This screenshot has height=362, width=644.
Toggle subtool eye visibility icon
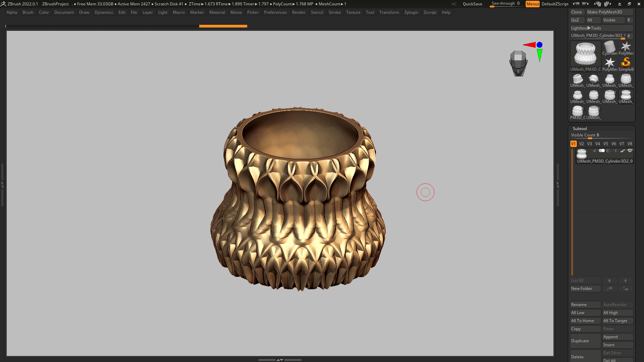coord(630,151)
